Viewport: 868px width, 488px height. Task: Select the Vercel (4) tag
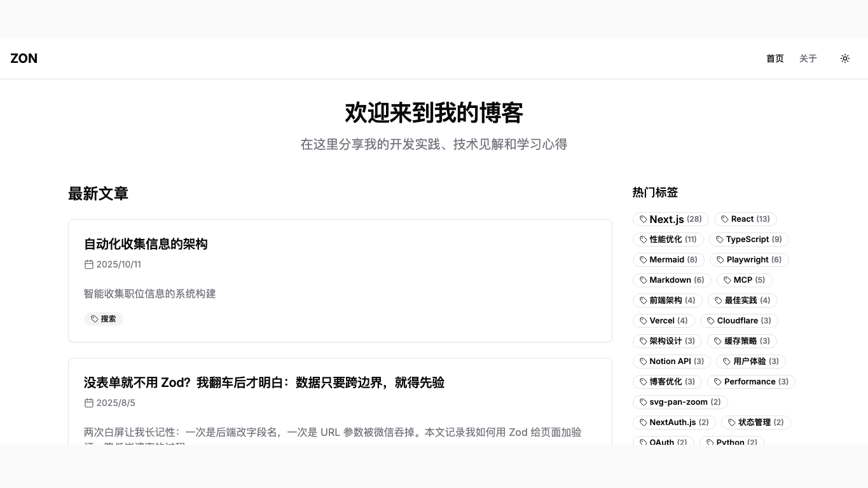(x=664, y=321)
